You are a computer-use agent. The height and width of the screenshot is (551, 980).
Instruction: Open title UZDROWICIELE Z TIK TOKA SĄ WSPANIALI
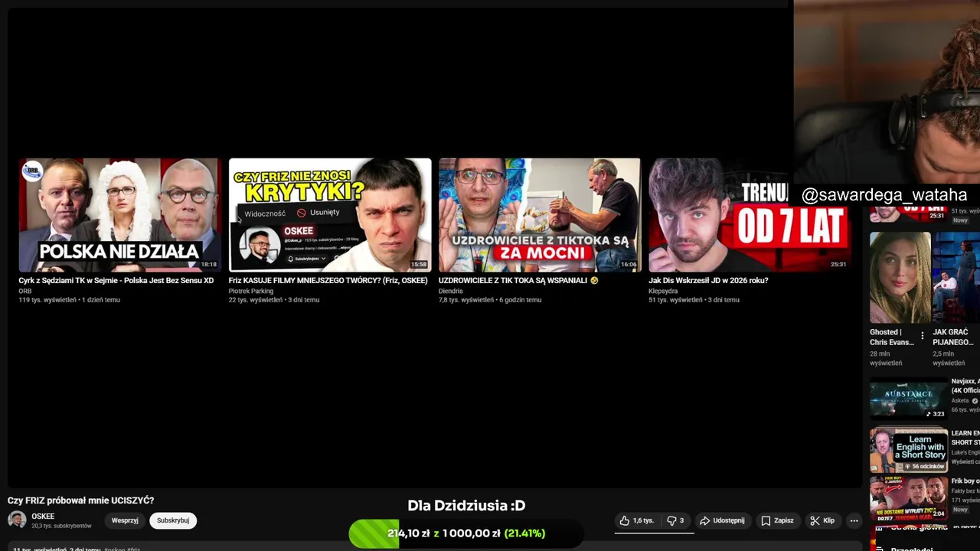(518, 281)
